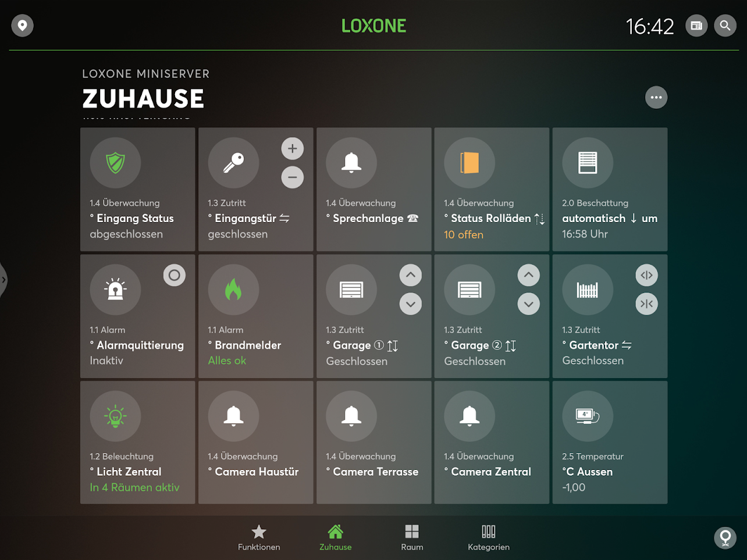Close Garage 2 with the down chevron
Viewport: 747px width, 560px height.
(x=529, y=304)
